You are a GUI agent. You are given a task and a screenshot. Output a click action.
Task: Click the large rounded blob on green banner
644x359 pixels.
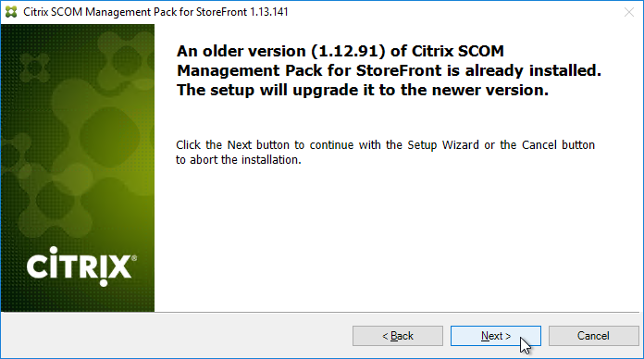coord(109,135)
